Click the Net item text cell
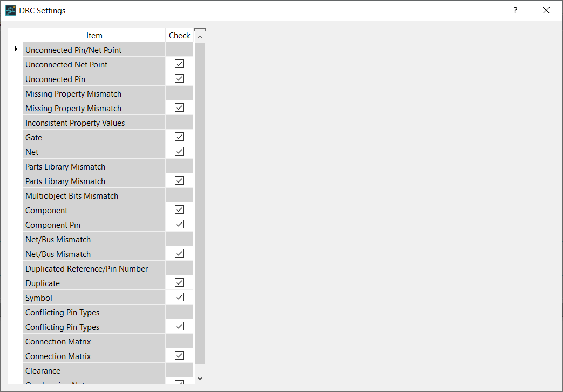Screen dimensions: 563x392 (x=94, y=152)
